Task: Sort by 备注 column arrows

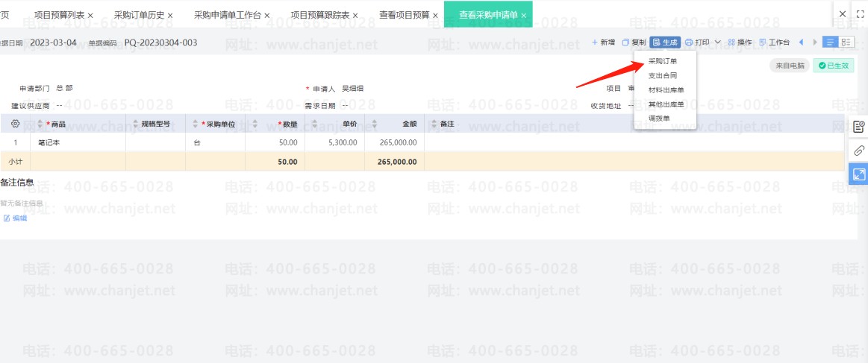Action: click(x=434, y=124)
